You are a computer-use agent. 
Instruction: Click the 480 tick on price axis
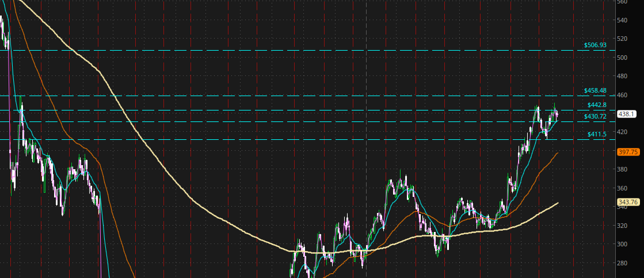(x=622, y=76)
